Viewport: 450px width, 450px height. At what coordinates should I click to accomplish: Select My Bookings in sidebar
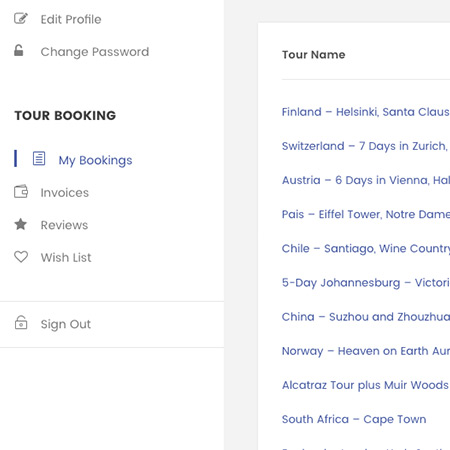(x=95, y=160)
